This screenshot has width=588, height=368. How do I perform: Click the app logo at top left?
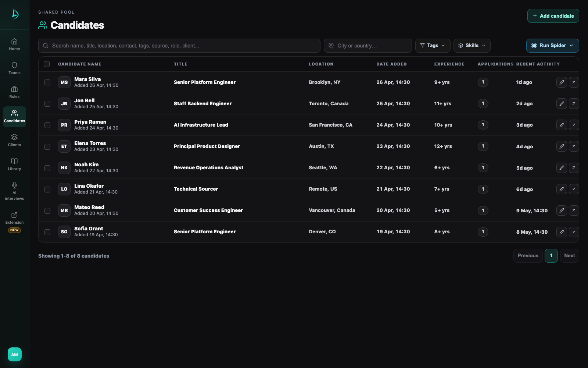pos(15,14)
